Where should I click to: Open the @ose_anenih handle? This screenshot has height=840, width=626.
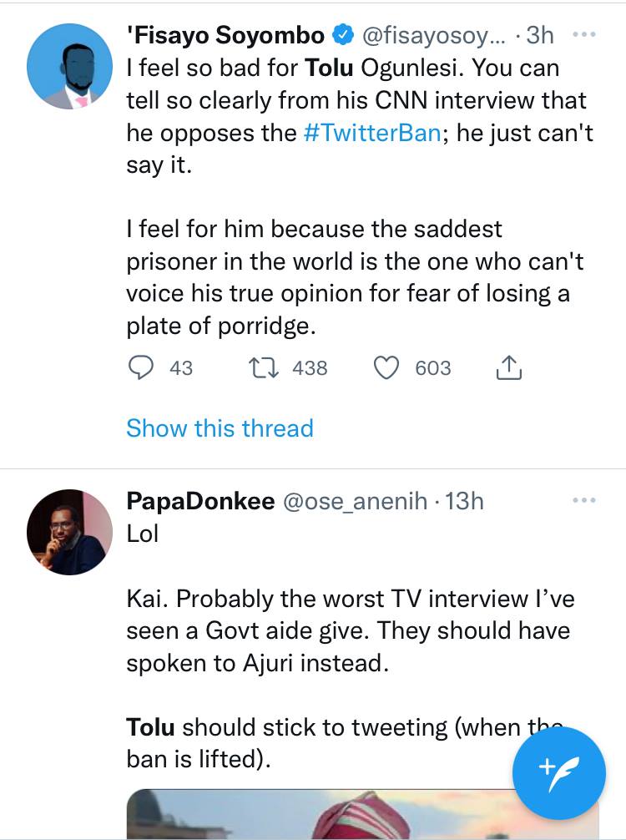(356, 500)
